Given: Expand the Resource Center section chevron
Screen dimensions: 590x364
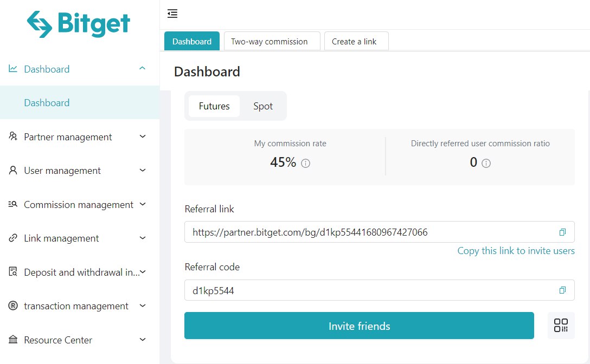Looking at the screenshot, I should (142, 340).
